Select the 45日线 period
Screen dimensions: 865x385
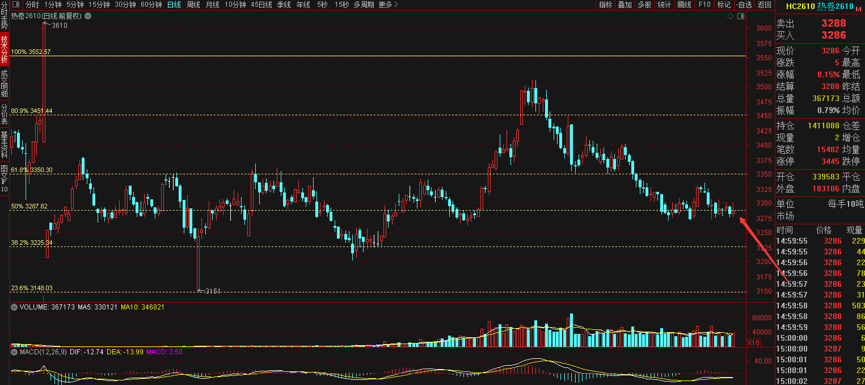(261, 4)
